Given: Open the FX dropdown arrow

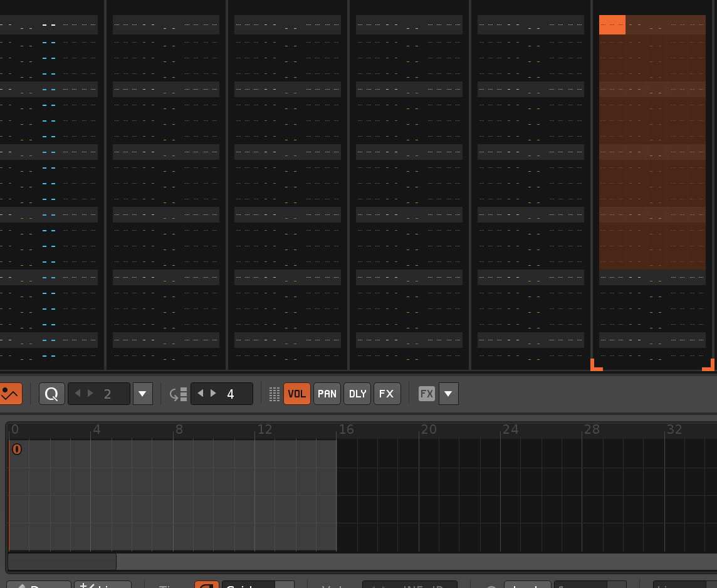Looking at the screenshot, I should point(448,394).
